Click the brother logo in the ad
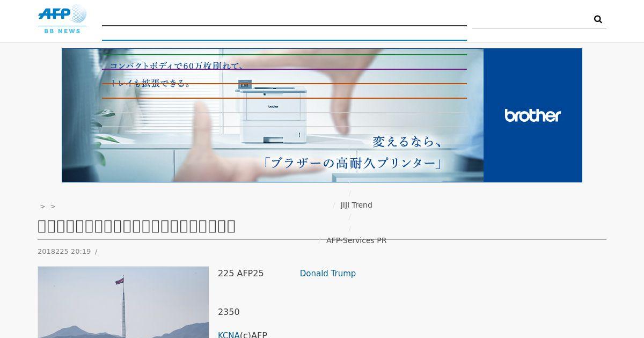Screen dimensions: 644x338 click(532, 115)
